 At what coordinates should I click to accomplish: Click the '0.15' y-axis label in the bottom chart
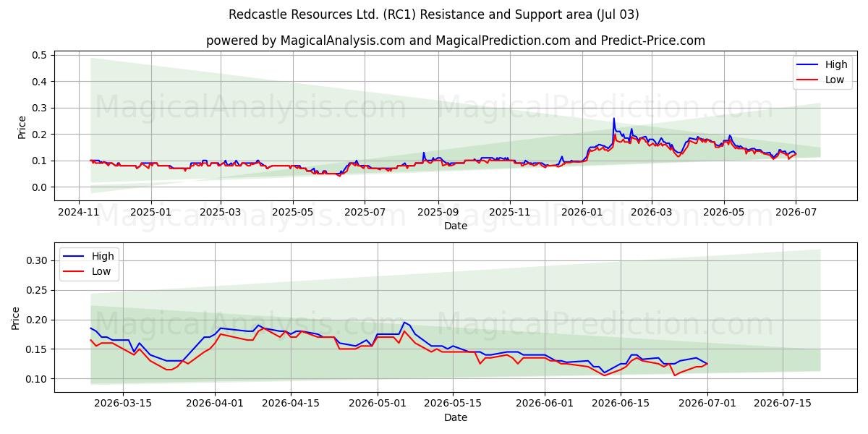[x=37, y=349]
